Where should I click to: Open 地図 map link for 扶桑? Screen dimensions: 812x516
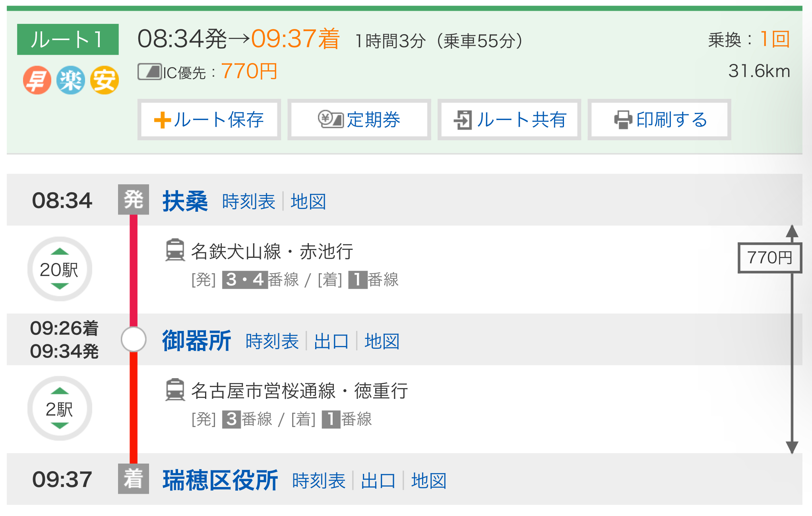[x=308, y=201]
